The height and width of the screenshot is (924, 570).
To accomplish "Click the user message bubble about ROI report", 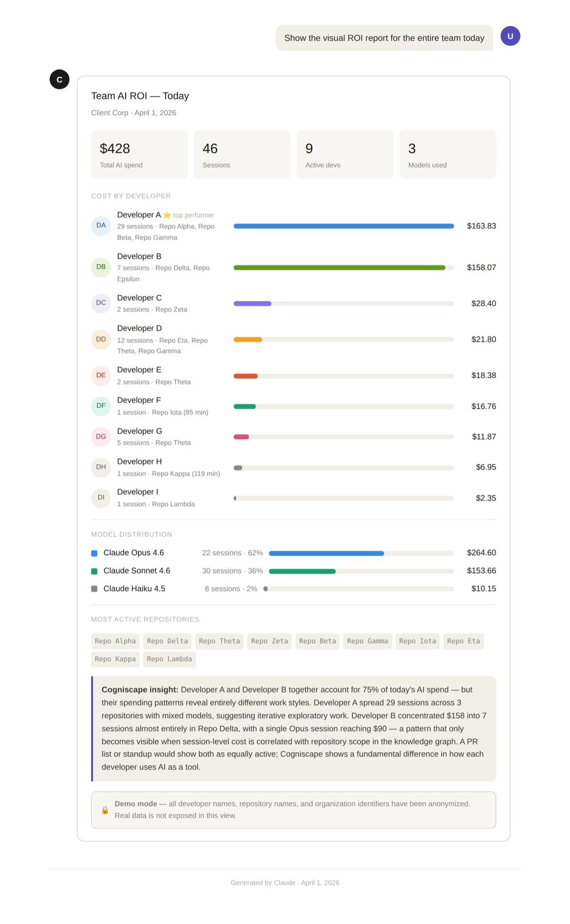I will pos(384,38).
